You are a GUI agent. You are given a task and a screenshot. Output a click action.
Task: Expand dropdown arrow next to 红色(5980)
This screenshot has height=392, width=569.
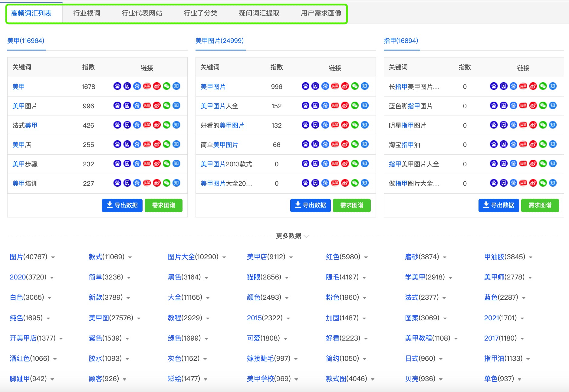(x=366, y=257)
